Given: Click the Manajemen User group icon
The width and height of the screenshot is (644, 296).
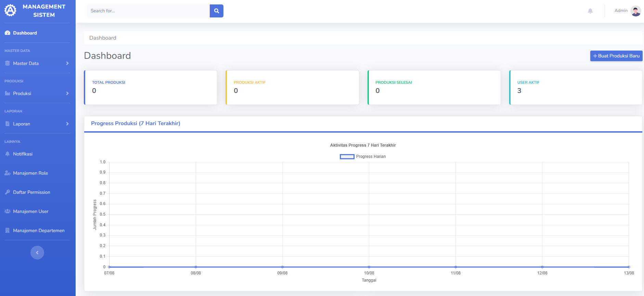Looking at the screenshot, I should tap(8, 212).
